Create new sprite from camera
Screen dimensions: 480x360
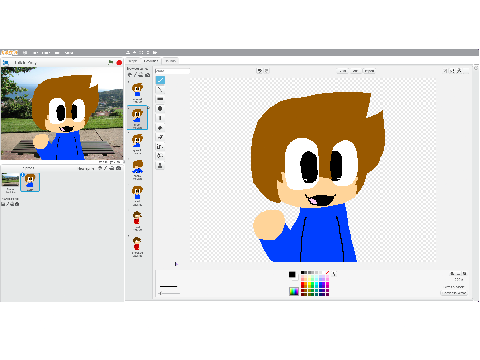[x=118, y=168]
